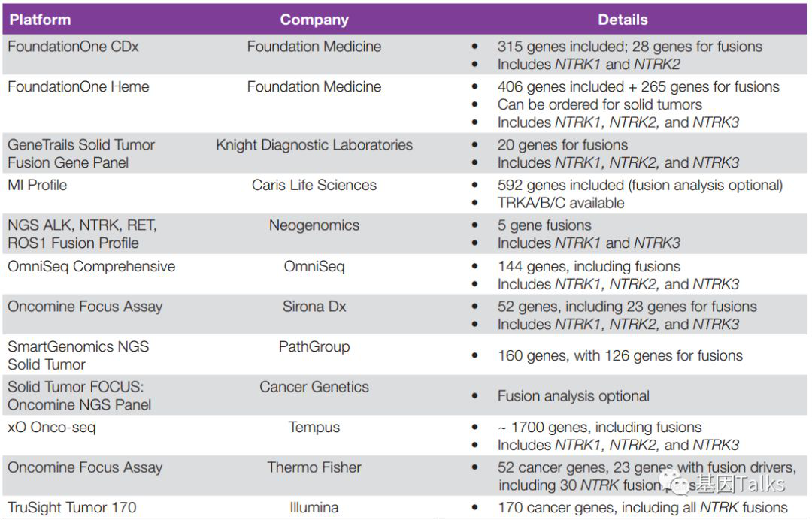Select Knight Diagnostic Laboratories company cell
Image resolution: width=812 pixels, height=520 pixels.
[x=314, y=145]
